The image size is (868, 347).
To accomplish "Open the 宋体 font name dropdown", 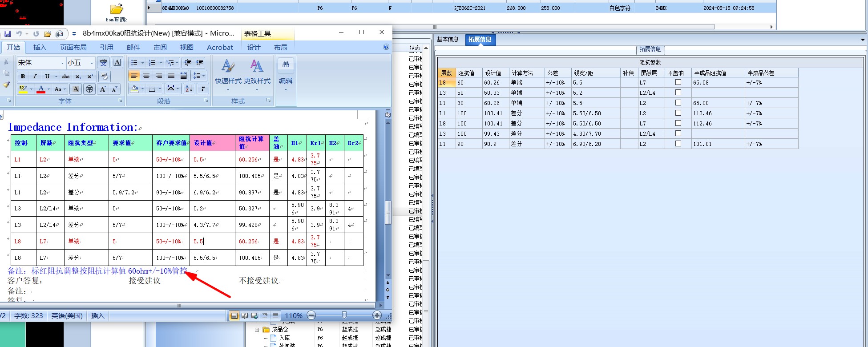I will coord(62,63).
